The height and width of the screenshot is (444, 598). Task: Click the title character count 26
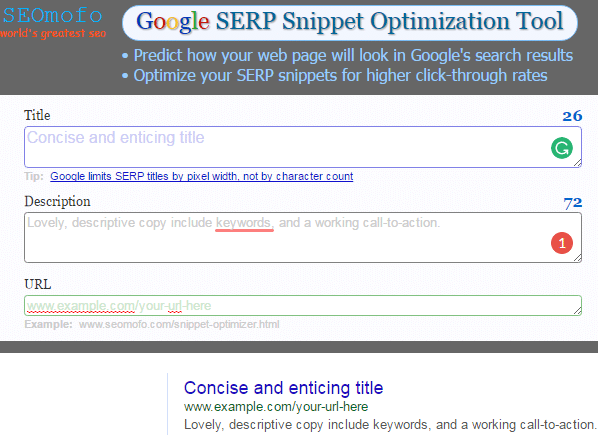[x=572, y=116]
